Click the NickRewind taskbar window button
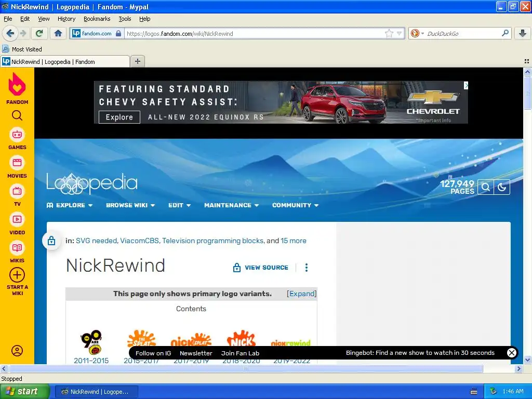This screenshot has width=532, height=399. 96,392
